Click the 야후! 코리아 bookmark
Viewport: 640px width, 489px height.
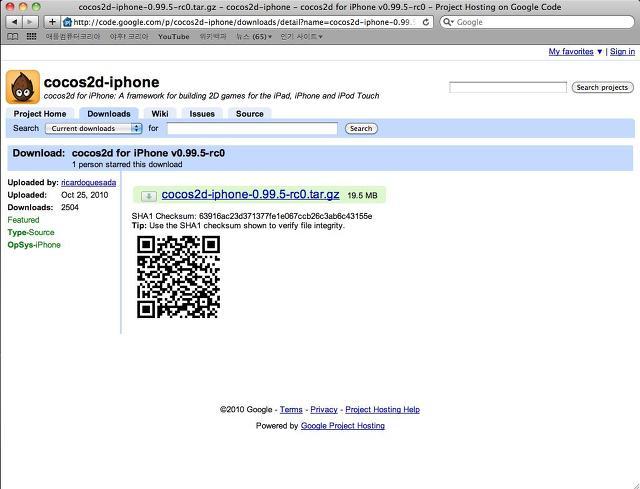pyautogui.click(x=129, y=37)
